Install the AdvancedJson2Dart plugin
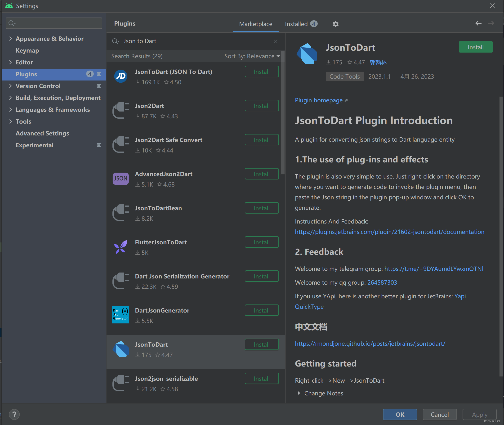 point(262,174)
